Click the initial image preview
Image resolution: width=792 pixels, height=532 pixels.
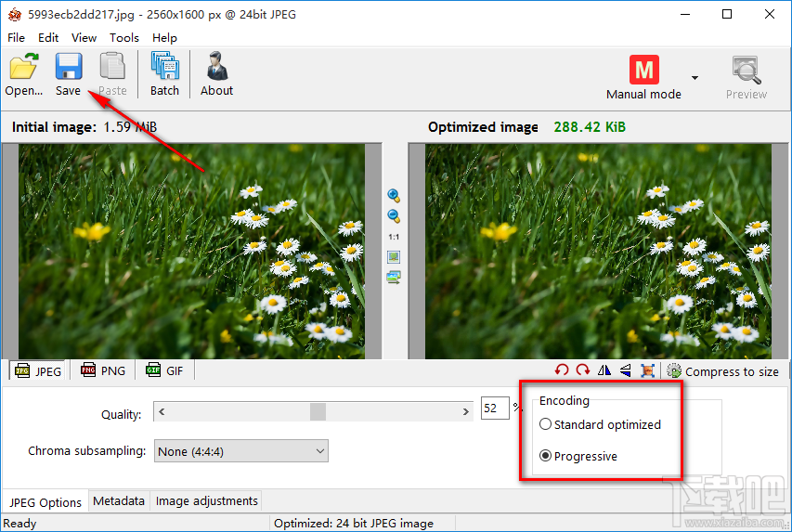[192, 251]
